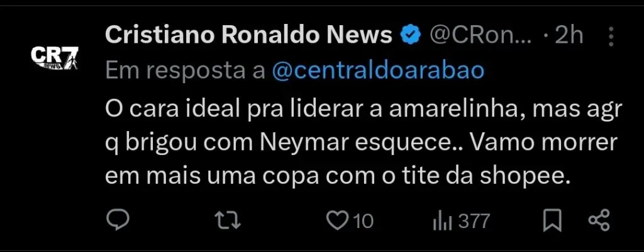
Task: Open the @CRon... account handle
Action: pos(480,36)
